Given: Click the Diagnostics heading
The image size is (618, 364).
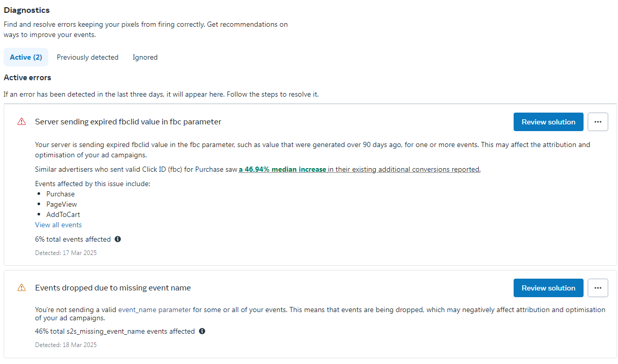Looking at the screenshot, I should click(x=27, y=10).
